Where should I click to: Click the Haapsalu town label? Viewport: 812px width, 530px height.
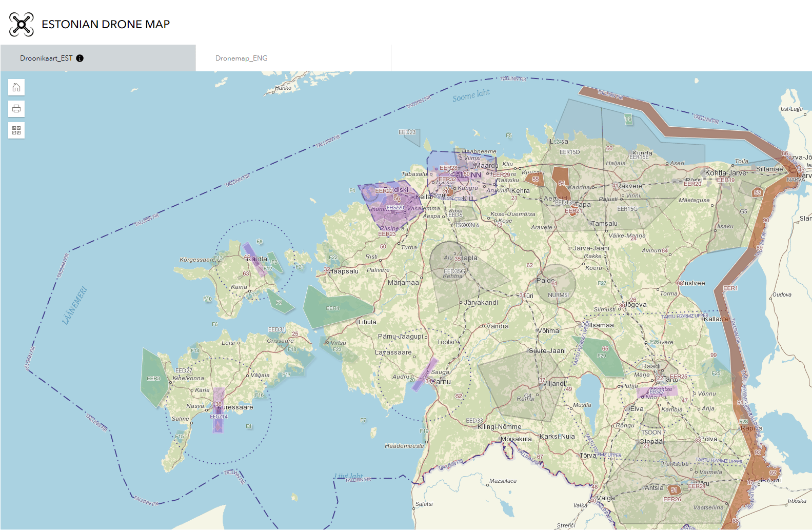pyautogui.click(x=344, y=271)
